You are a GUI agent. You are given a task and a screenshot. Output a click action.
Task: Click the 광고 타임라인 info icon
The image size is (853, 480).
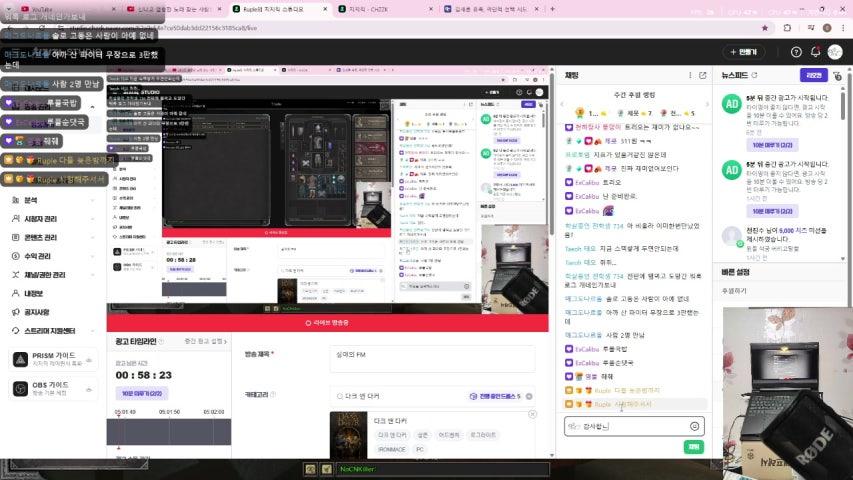pyautogui.click(x=161, y=341)
